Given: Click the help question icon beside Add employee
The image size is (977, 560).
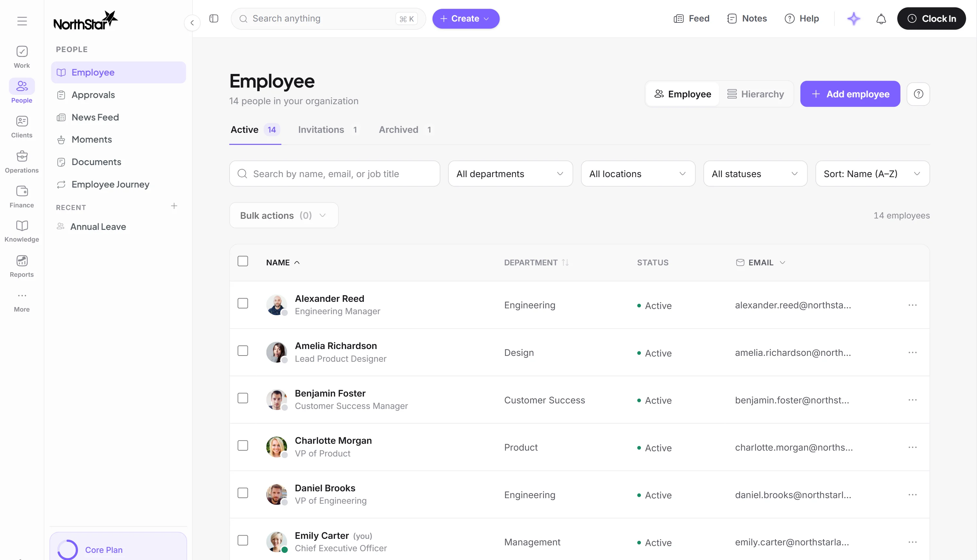Looking at the screenshot, I should point(918,94).
